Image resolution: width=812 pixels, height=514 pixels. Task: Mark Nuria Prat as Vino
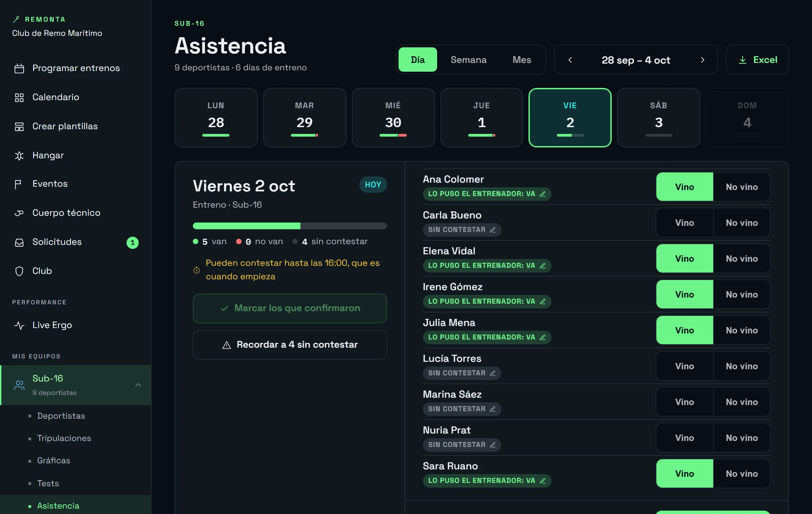tap(684, 438)
